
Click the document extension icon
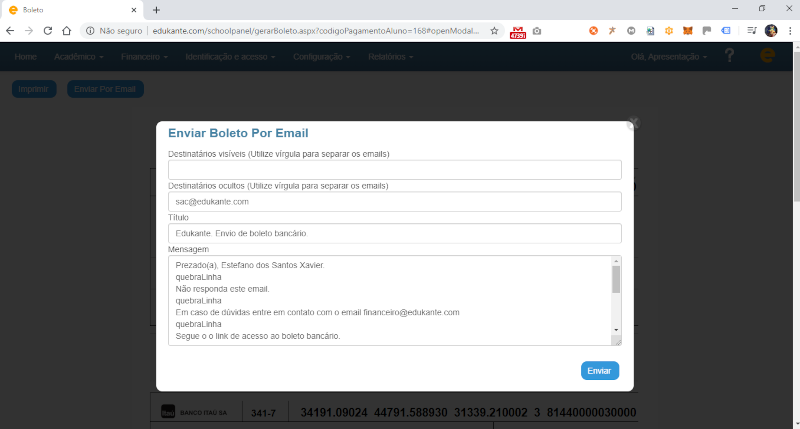[x=650, y=31]
